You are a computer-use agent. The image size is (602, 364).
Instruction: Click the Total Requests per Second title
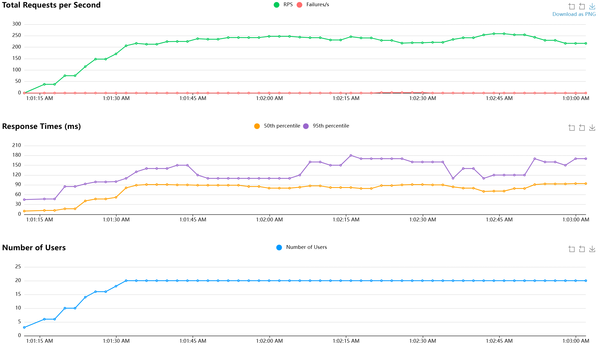(x=51, y=5)
